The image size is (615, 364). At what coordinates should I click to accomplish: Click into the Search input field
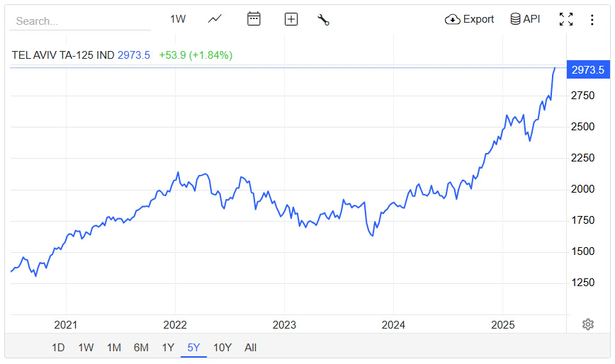click(80, 21)
